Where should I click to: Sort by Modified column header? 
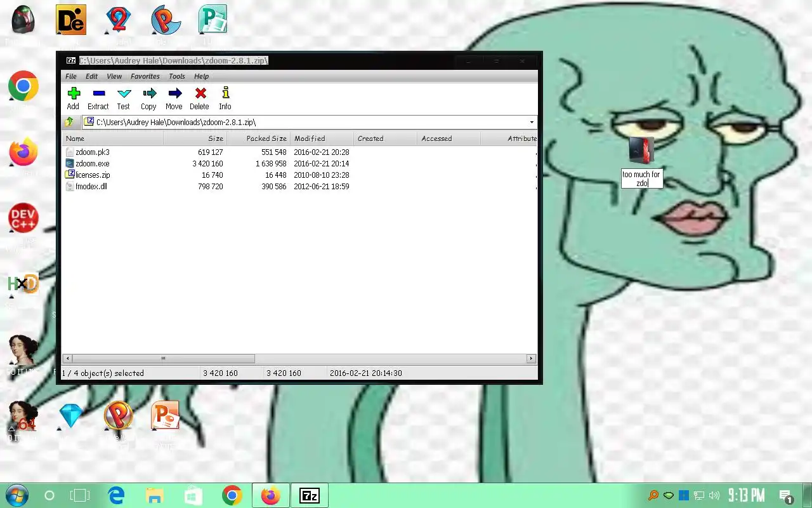point(322,138)
